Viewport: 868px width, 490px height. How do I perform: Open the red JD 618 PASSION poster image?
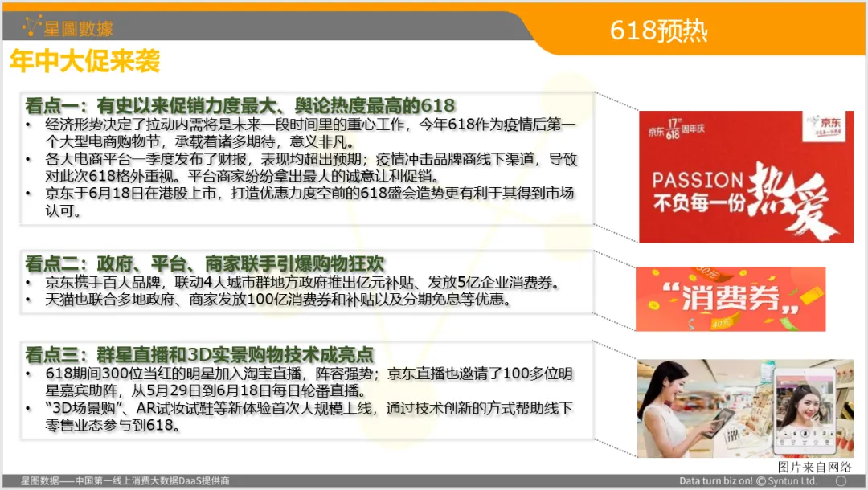tap(746, 177)
